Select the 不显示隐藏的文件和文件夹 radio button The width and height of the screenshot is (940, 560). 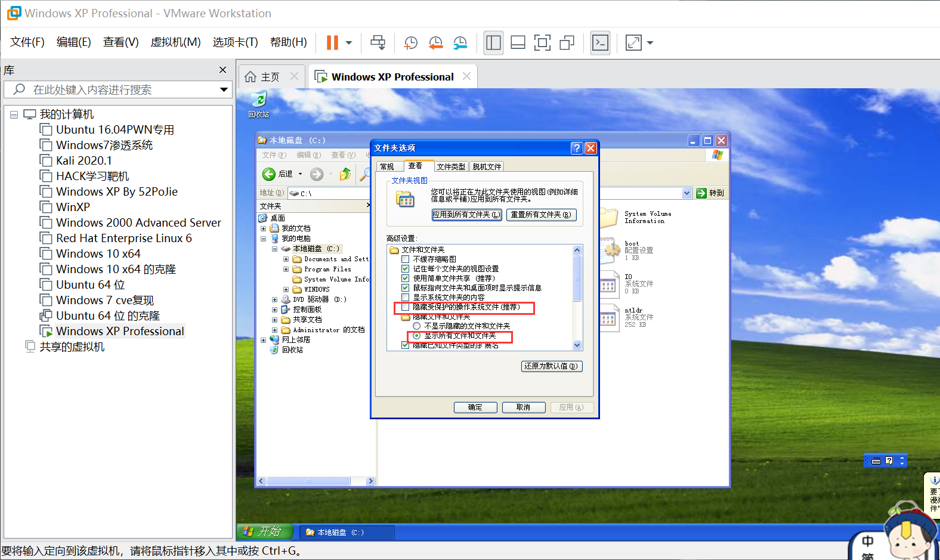[x=417, y=326]
